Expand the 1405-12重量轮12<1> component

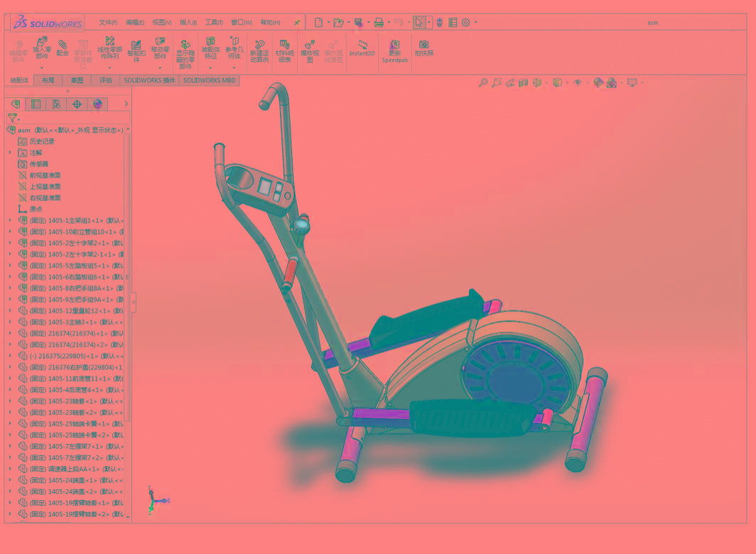(x=10, y=310)
